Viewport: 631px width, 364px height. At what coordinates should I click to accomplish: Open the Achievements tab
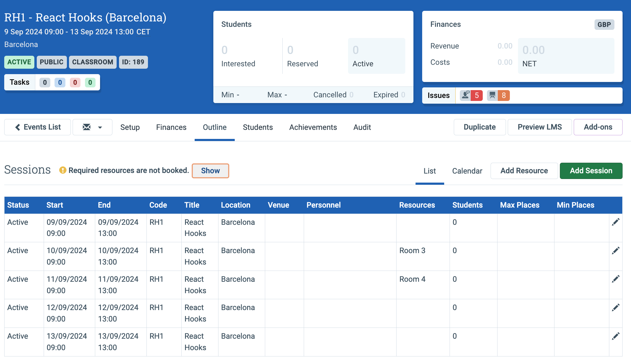point(313,127)
